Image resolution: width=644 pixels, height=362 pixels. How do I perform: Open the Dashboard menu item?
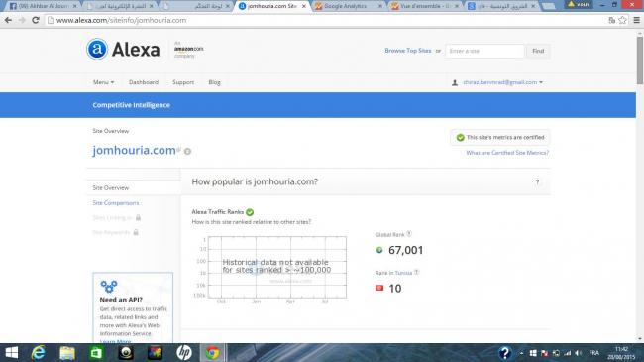144,82
